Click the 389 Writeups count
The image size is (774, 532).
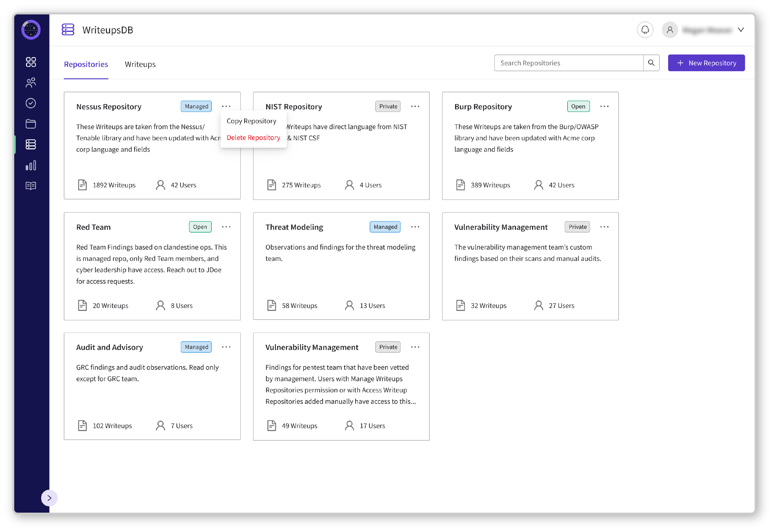[x=491, y=185]
